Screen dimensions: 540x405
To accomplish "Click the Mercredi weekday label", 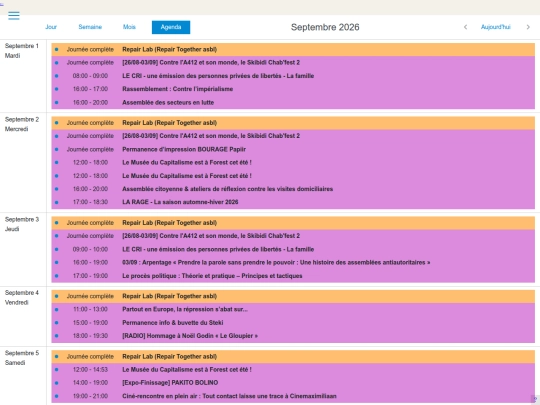I will pyautogui.click(x=16, y=129).
